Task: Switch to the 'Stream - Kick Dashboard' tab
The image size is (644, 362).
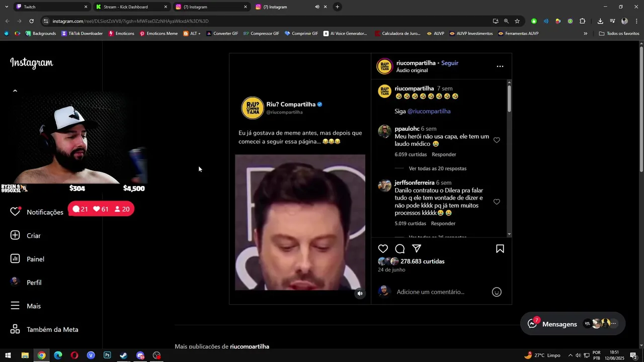Action: coord(131,7)
